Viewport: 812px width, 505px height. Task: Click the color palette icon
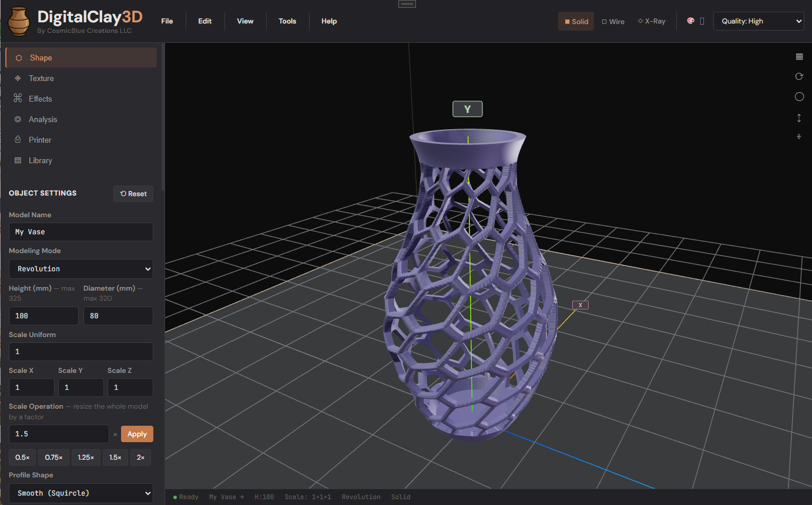690,21
